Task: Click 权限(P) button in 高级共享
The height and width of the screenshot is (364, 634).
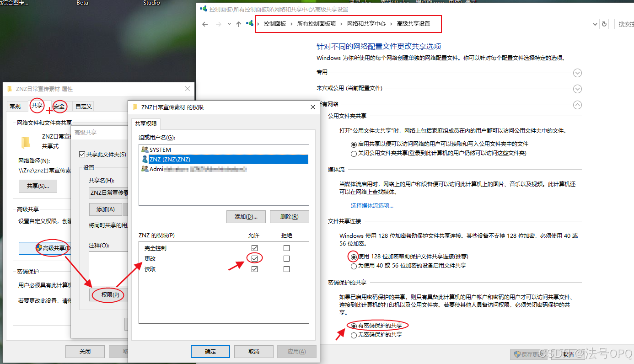Action: [107, 295]
